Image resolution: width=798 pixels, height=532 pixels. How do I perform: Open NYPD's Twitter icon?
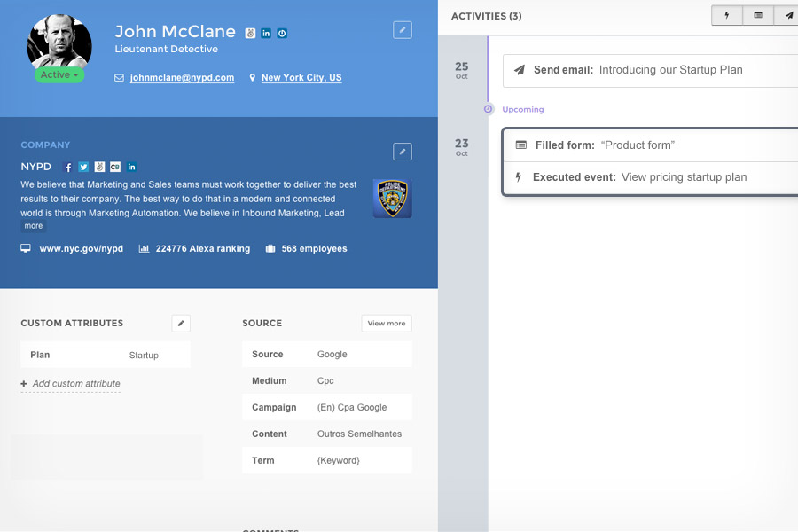tap(83, 167)
